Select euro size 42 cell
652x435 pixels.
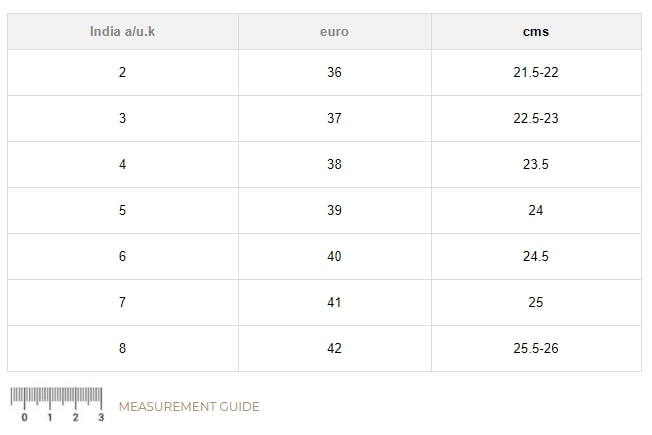[335, 348]
